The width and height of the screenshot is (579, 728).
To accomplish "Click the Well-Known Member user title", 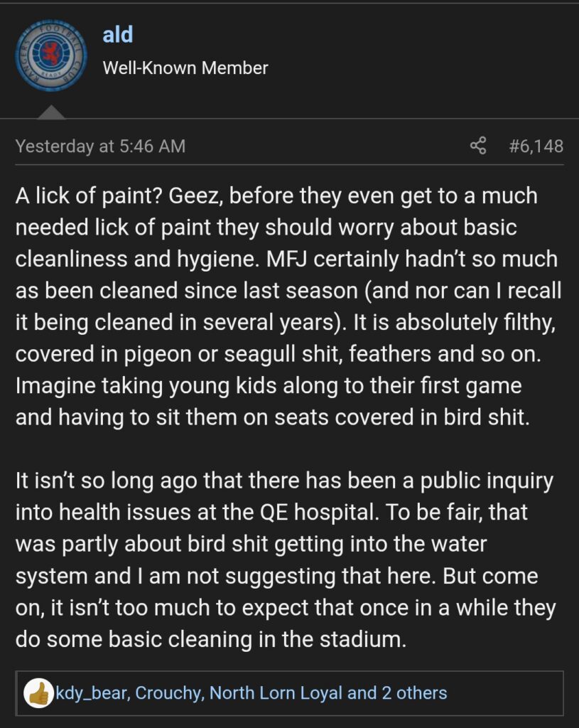I will pos(185,68).
